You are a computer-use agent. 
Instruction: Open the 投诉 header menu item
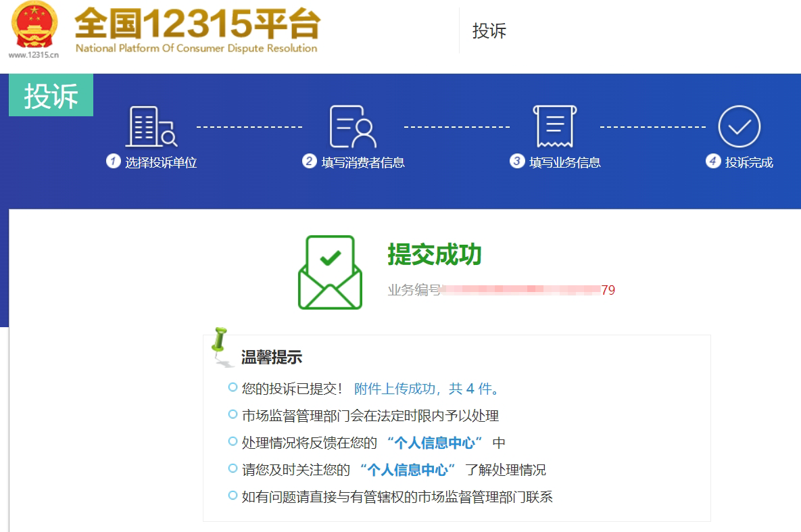(489, 31)
